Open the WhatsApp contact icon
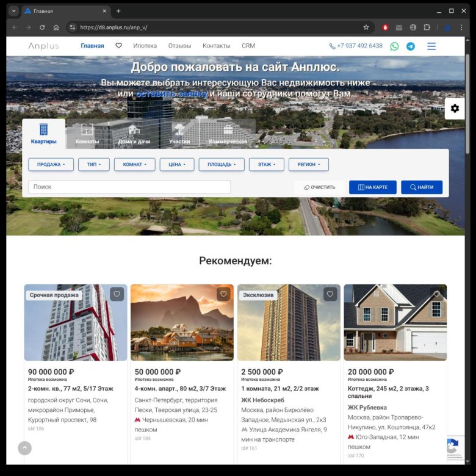This screenshot has width=476, height=476. [394, 46]
